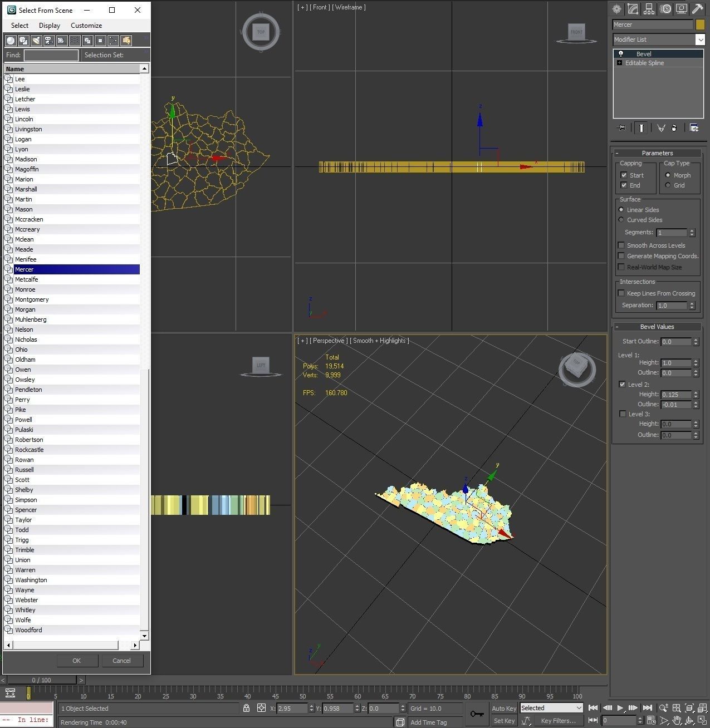Open the Utilities hammer panel tab
This screenshot has width=710, height=728.
(697, 9)
